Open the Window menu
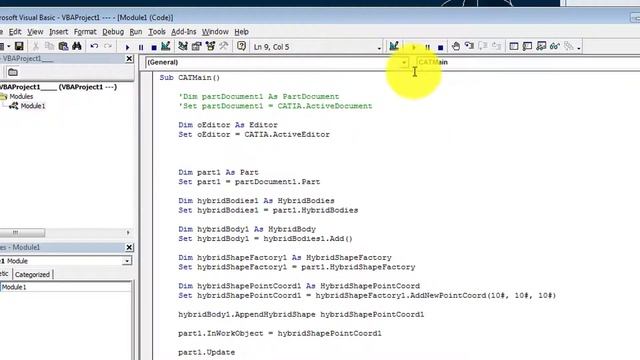The image size is (640, 360). tap(215, 32)
